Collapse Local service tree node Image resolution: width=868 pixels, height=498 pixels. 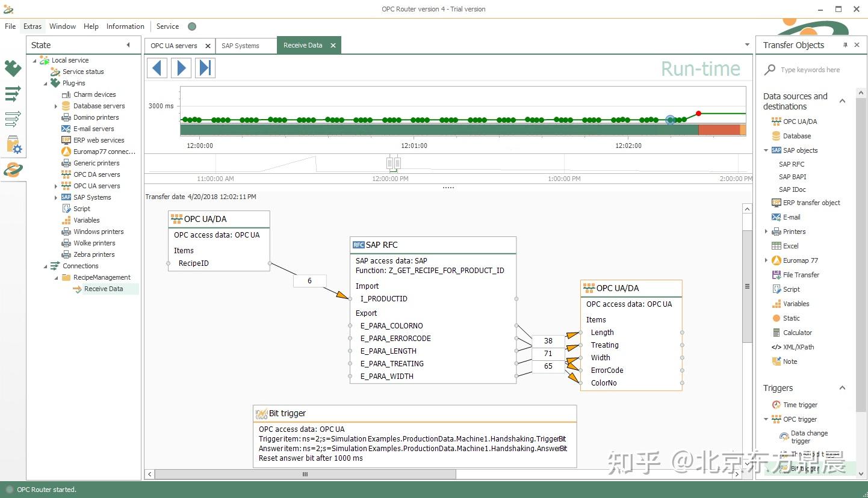tap(34, 60)
